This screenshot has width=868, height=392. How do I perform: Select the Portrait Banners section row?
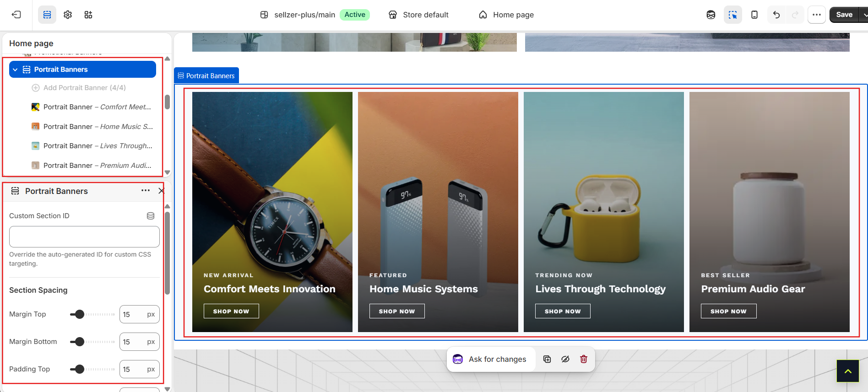tap(82, 70)
